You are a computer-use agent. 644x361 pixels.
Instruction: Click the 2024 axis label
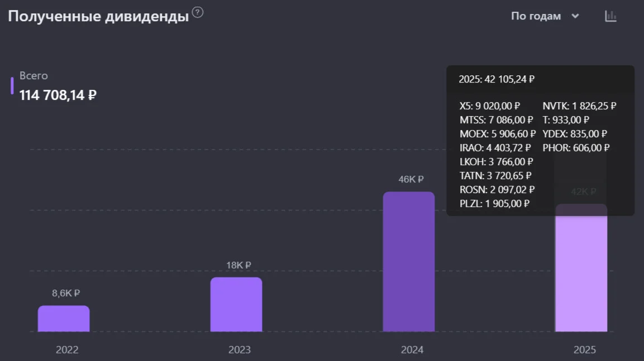point(412,349)
